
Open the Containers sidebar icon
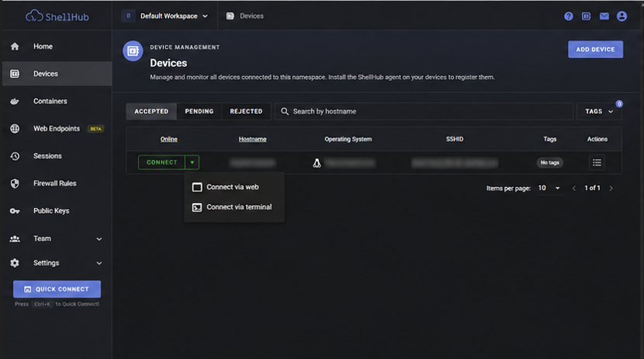(x=15, y=102)
